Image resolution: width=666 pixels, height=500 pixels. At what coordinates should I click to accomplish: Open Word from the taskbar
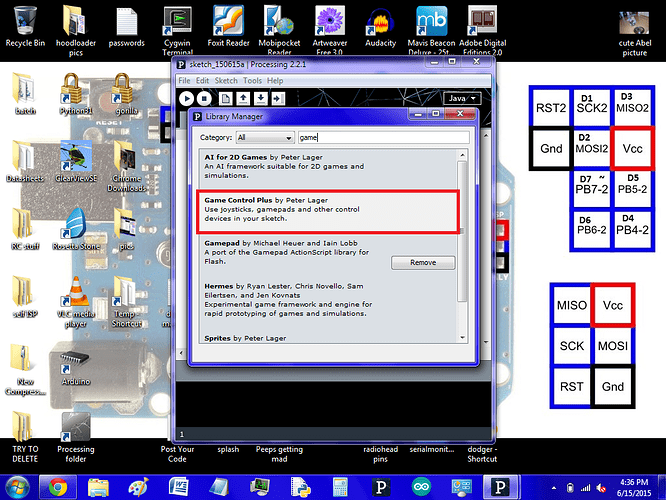tap(179, 487)
